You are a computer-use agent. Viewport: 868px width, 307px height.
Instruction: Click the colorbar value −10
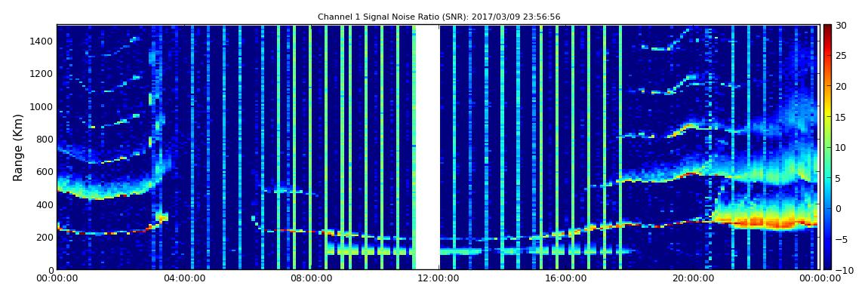coord(842,269)
